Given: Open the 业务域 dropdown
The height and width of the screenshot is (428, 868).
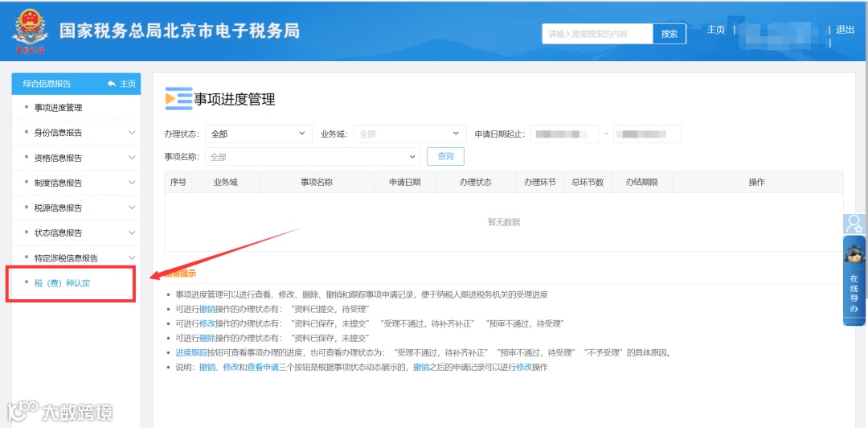Looking at the screenshot, I should [410, 134].
